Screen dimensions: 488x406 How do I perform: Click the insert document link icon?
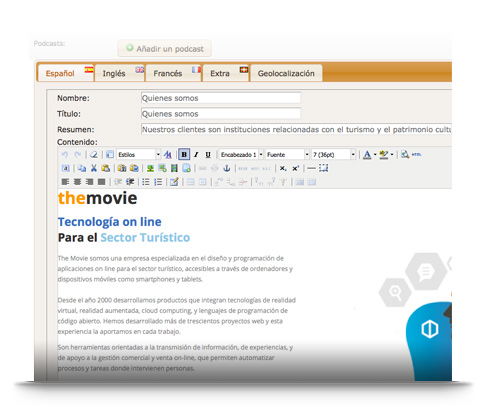coord(187,168)
